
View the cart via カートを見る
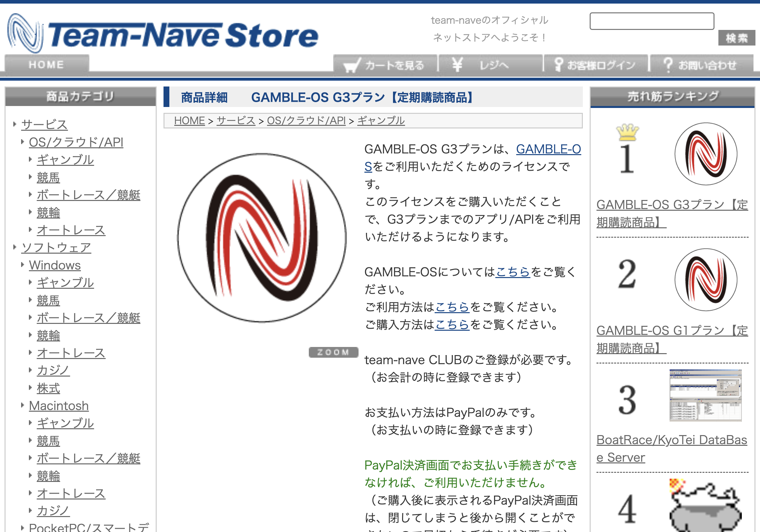click(x=385, y=65)
